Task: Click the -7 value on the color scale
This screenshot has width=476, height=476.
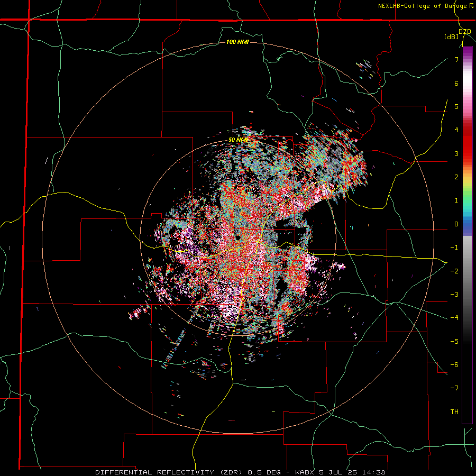Action: pyautogui.click(x=454, y=388)
